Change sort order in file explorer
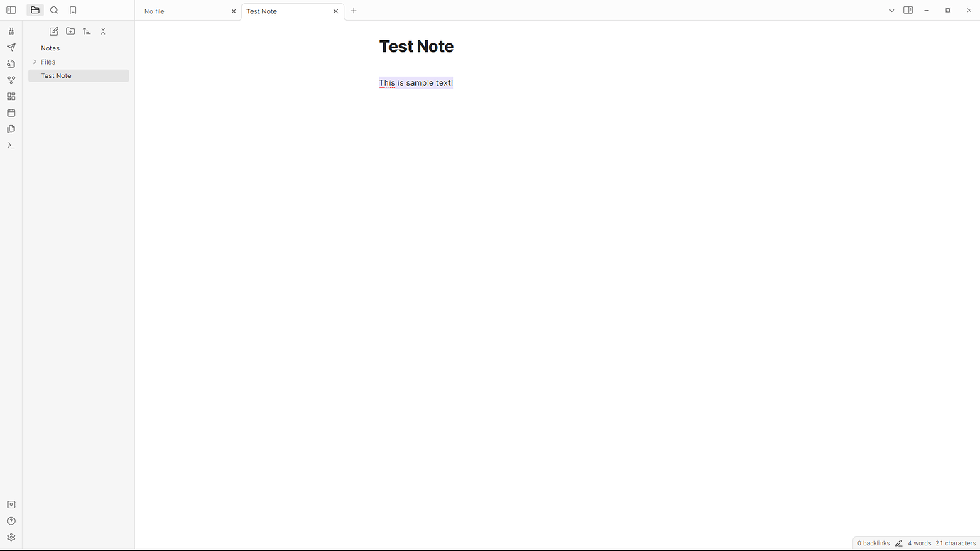This screenshot has height=551, width=980. (87, 31)
